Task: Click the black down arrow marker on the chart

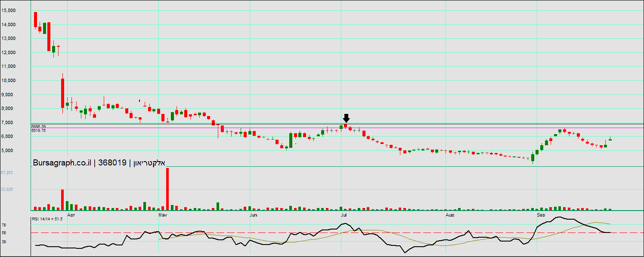Action: [346, 118]
